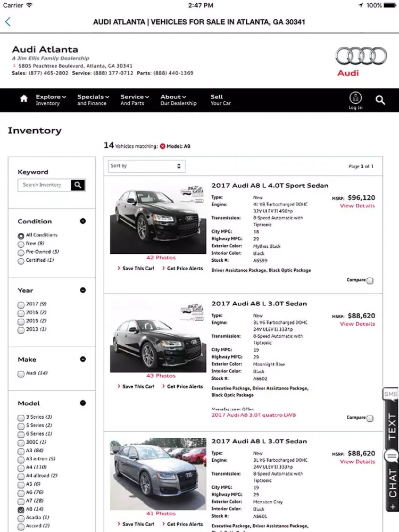Go to the home icon in navbar
The height and width of the screenshot is (532, 399).
24,99
